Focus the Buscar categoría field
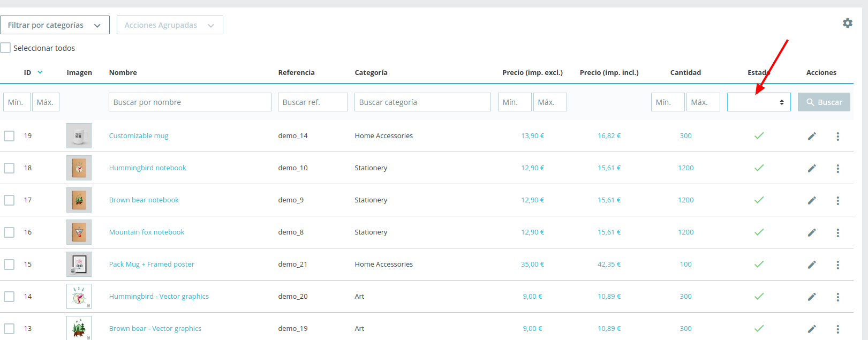Image resolution: width=868 pixels, height=340 pixels. tap(422, 102)
